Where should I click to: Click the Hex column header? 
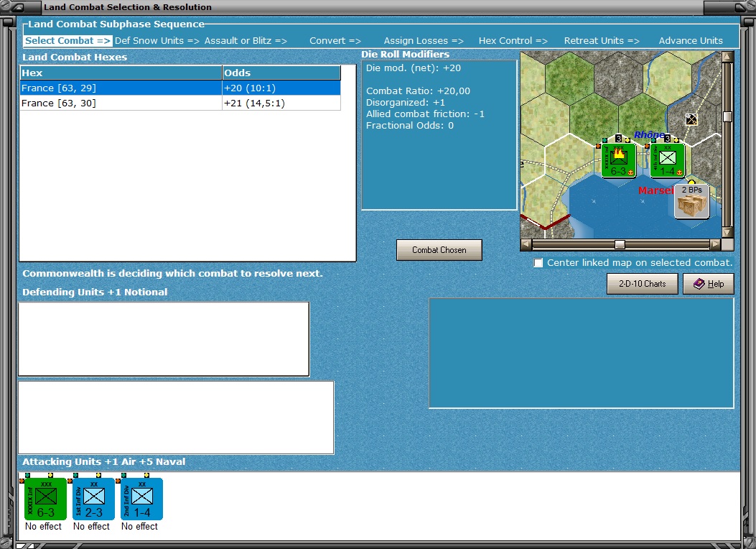click(121, 73)
